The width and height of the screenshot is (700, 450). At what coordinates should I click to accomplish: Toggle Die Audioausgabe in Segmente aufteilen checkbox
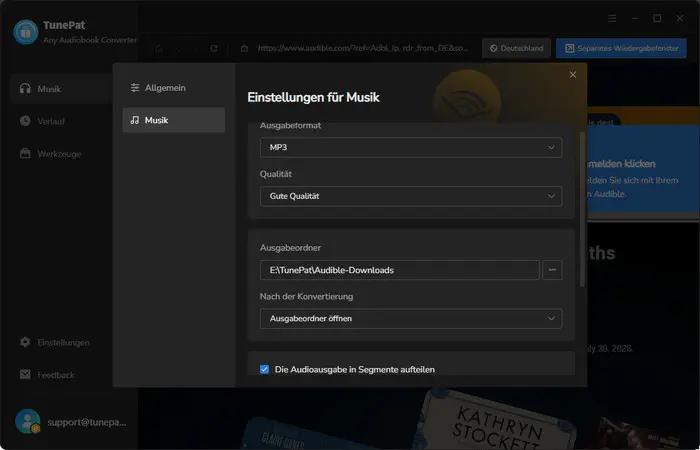click(264, 369)
